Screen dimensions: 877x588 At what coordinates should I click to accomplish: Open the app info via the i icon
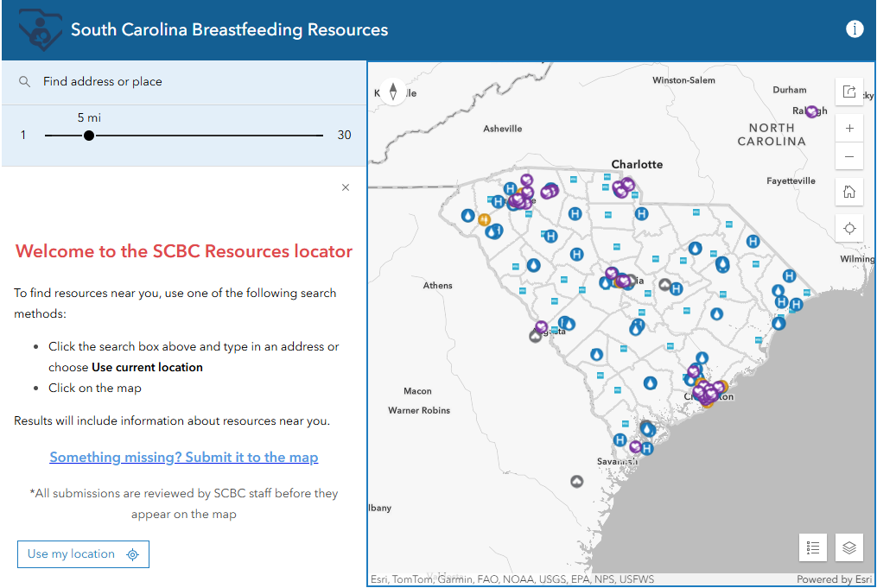pos(855,28)
